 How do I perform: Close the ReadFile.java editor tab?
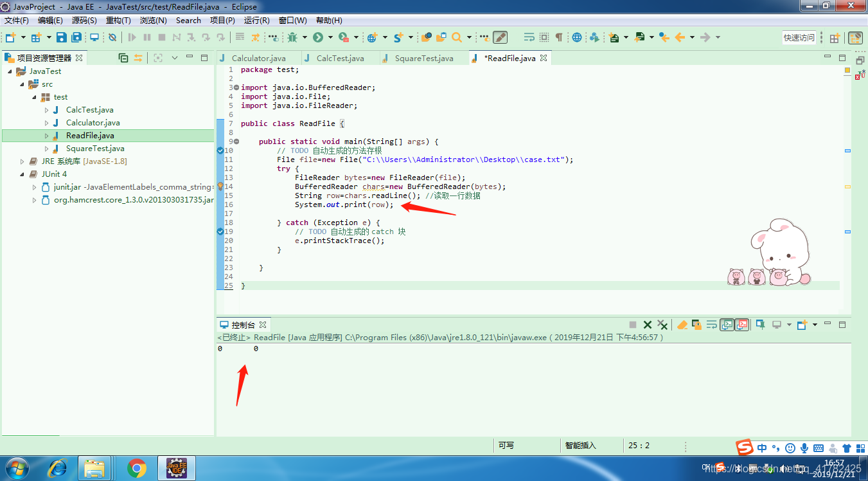[x=544, y=58]
